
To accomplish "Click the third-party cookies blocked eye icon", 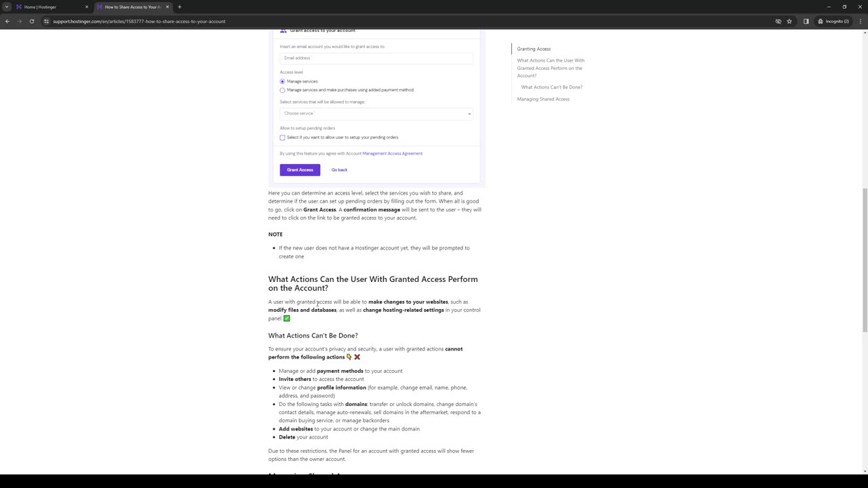I will click(x=778, y=21).
